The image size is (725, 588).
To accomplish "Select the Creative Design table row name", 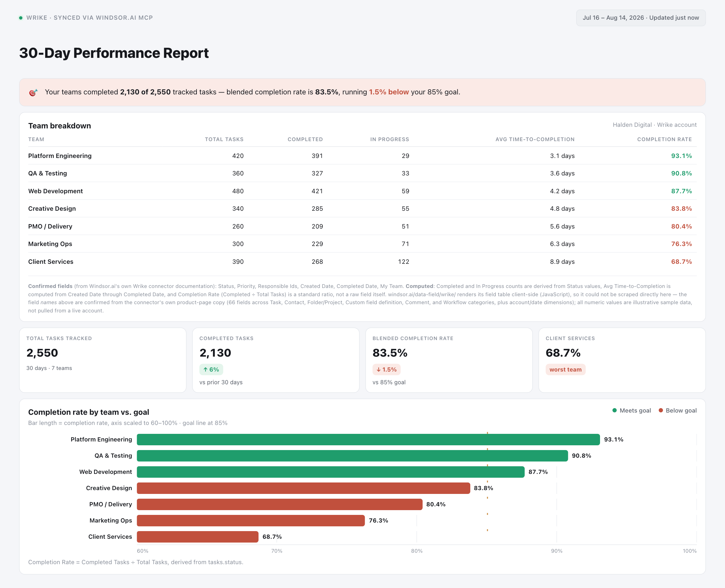I will click(x=52, y=209).
